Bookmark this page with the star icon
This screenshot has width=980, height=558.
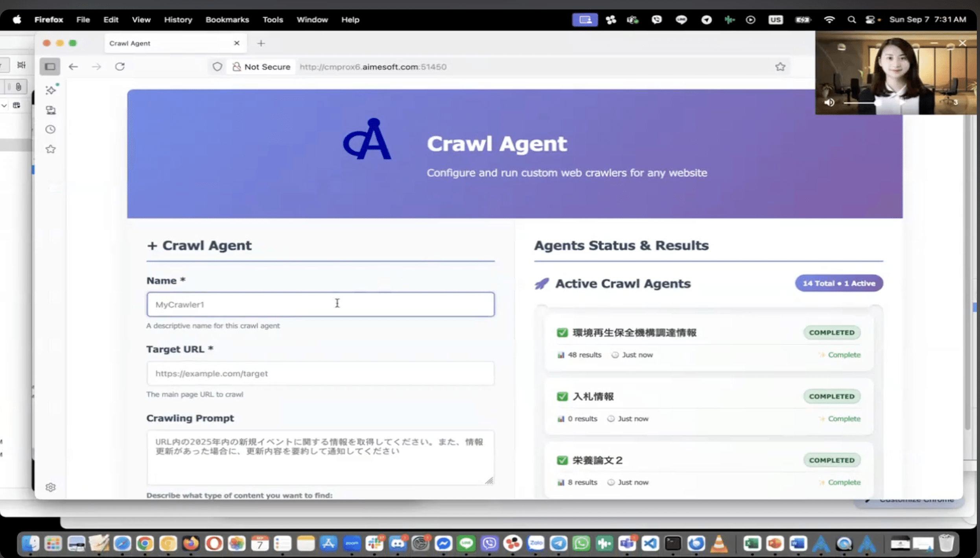[780, 67]
